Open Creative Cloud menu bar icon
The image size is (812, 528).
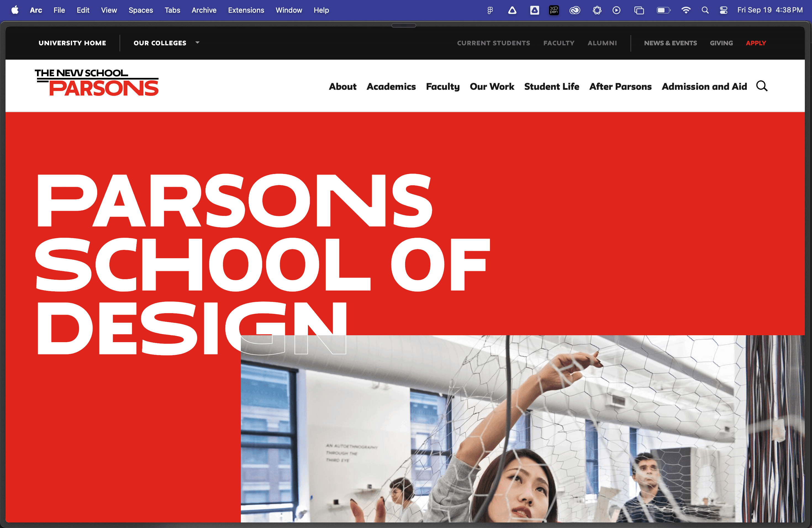574,10
